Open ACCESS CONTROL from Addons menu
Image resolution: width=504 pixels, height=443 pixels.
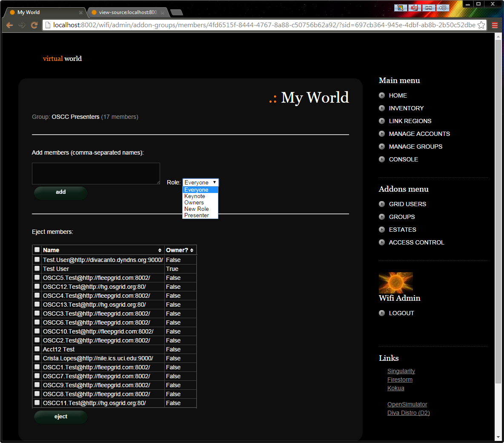417,242
